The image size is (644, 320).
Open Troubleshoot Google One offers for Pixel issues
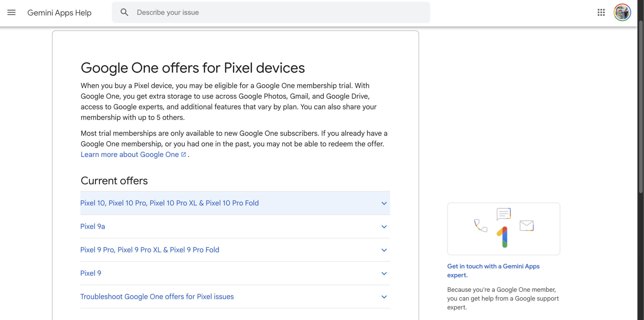pyautogui.click(x=157, y=297)
